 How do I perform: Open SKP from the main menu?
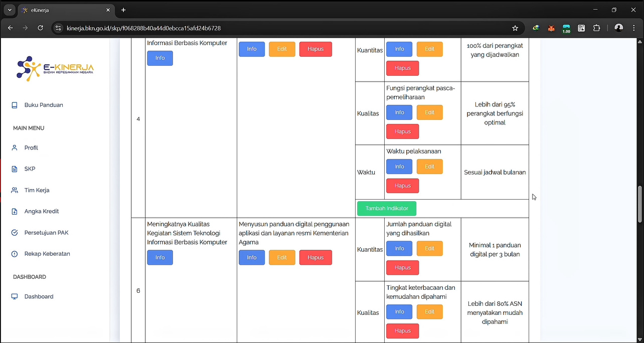click(30, 169)
